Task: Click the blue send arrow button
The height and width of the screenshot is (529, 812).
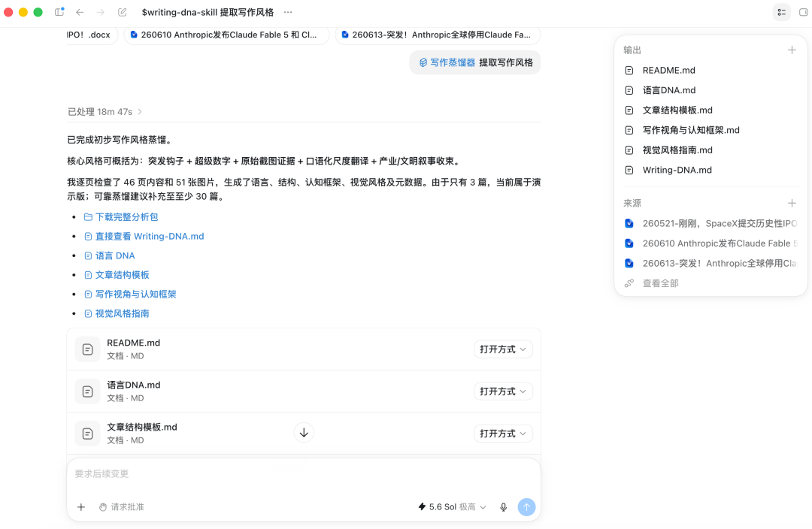Action: point(526,507)
